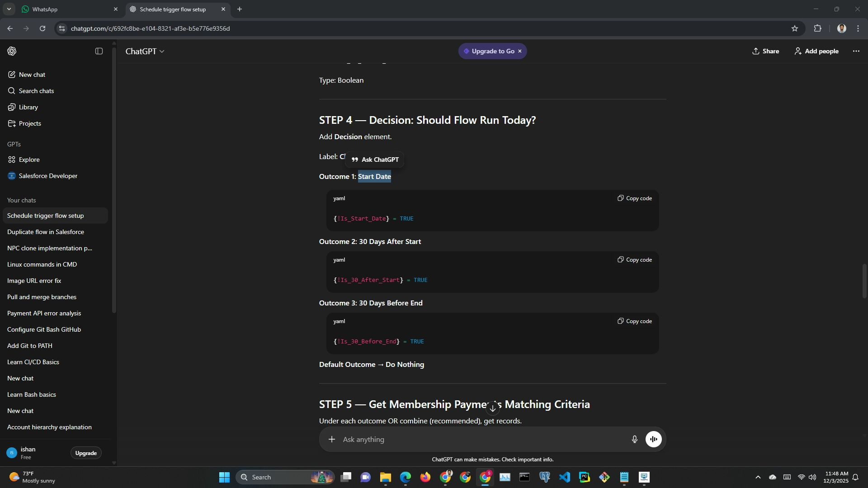Start voice mode with waveform button
Image resolution: width=868 pixels, height=488 pixels.
pyautogui.click(x=653, y=439)
